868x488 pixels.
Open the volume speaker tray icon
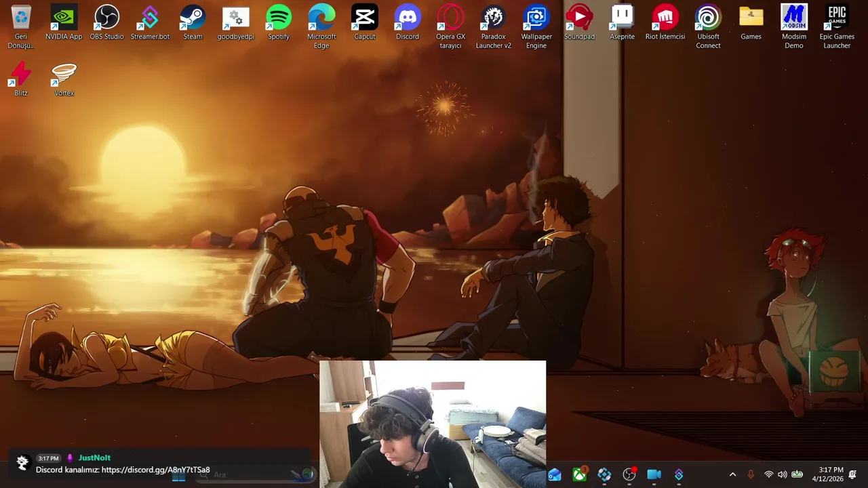pos(783,474)
